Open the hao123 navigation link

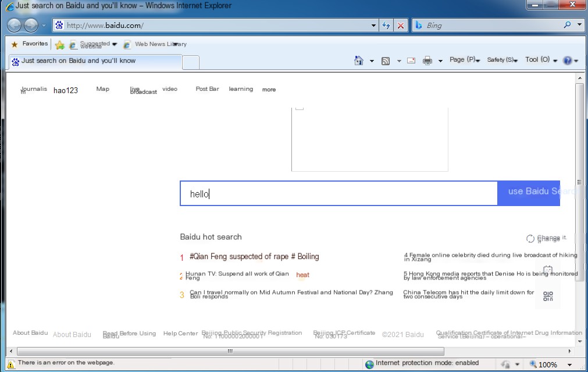pyautogui.click(x=66, y=90)
